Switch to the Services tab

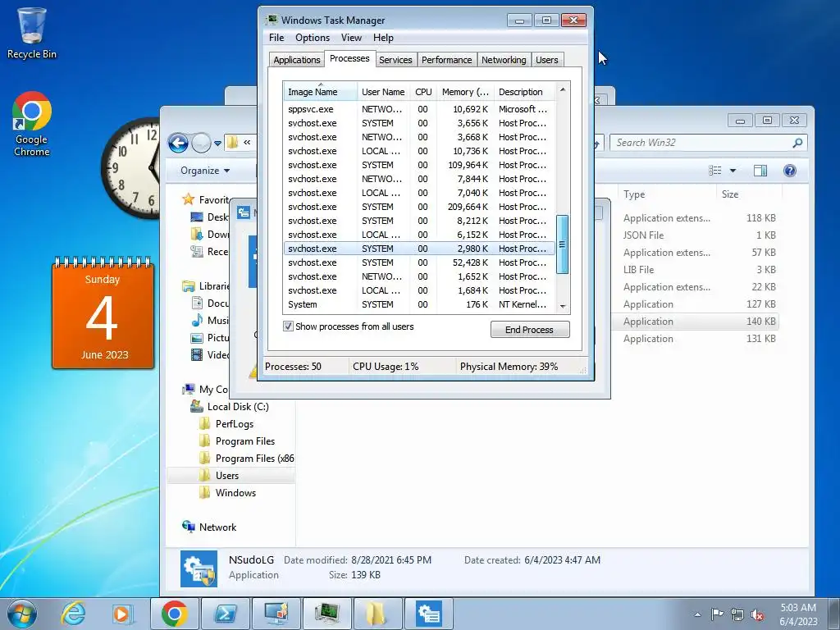pos(395,60)
